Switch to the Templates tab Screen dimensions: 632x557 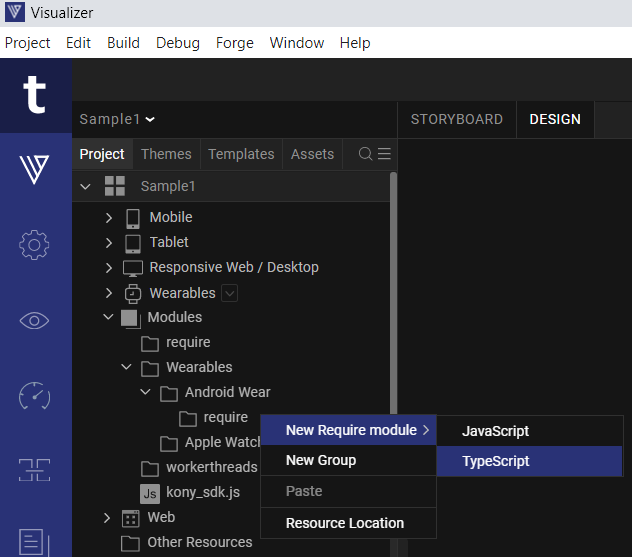pos(240,154)
